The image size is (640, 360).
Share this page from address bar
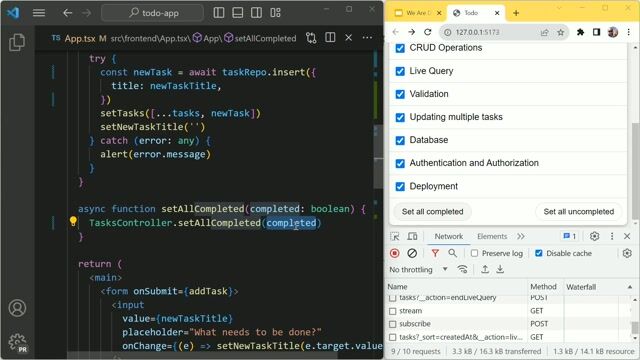point(544,32)
